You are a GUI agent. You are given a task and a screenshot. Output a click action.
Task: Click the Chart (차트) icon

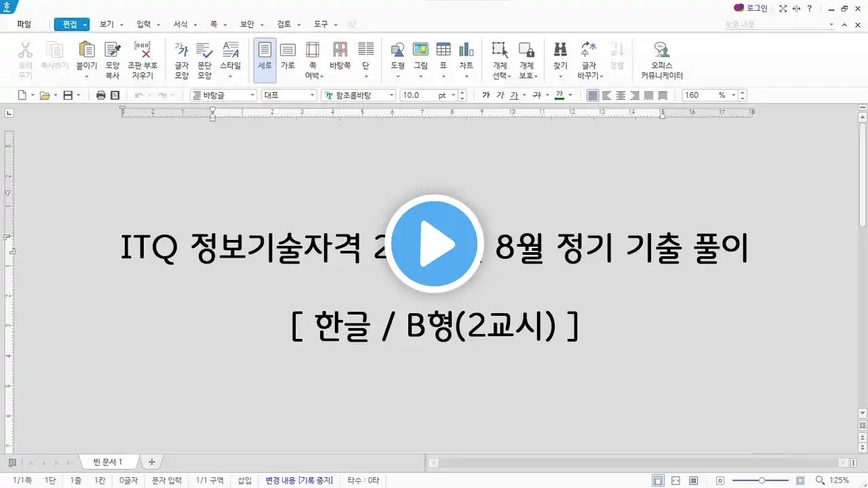(467, 51)
